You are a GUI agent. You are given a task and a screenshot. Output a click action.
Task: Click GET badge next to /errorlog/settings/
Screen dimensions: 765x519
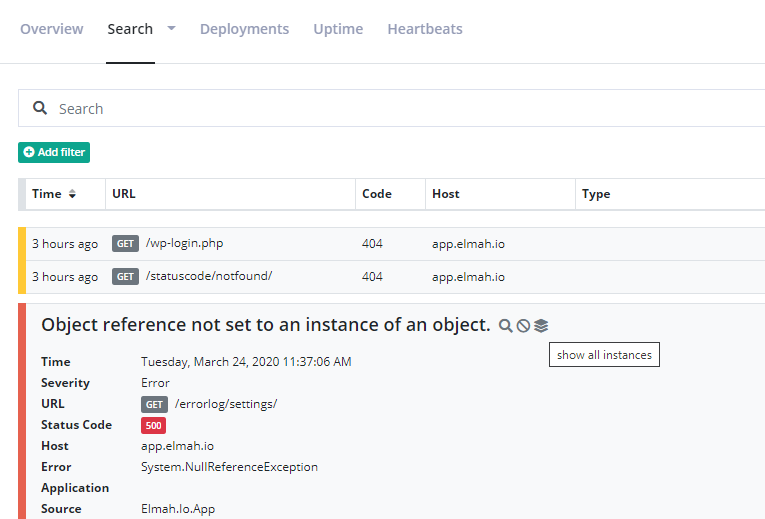(x=154, y=404)
